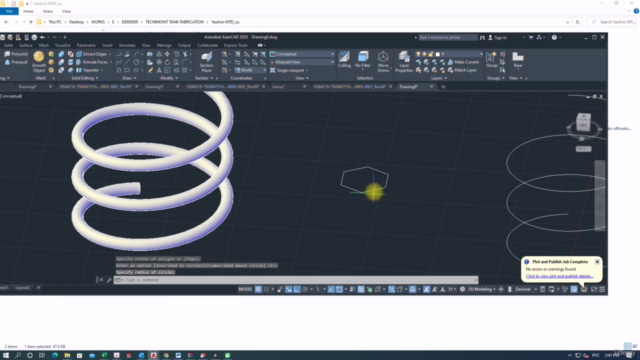Expand the Solid Editing panel
Viewport: 640px width, 360px height.
click(85, 78)
